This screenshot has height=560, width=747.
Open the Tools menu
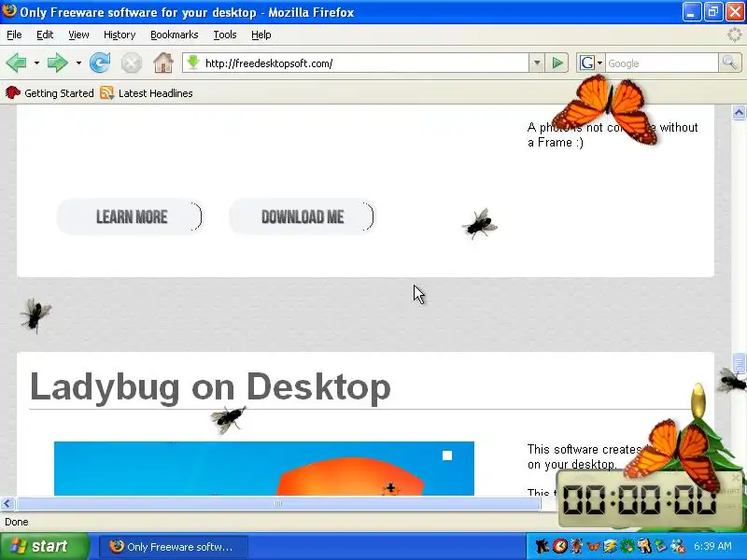(225, 35)
